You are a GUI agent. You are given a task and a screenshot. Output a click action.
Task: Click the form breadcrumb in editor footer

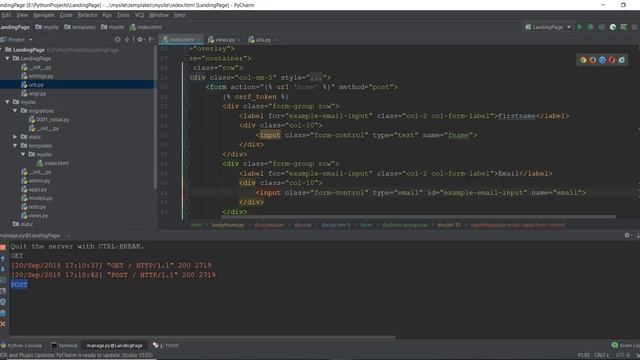(x=366, y=225)
